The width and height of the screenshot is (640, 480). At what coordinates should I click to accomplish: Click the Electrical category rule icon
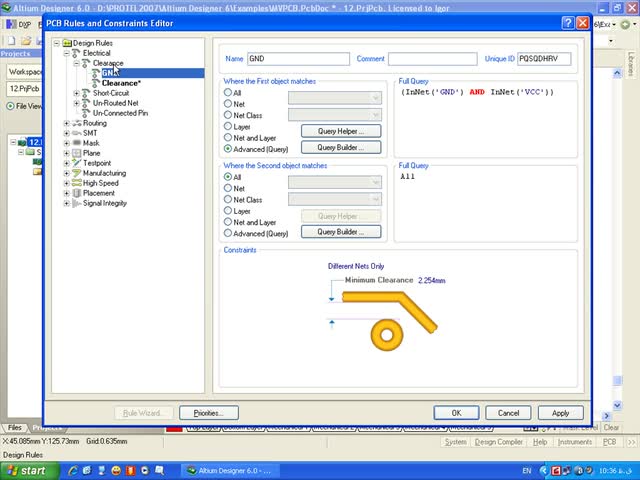click(x=76, y=53)
